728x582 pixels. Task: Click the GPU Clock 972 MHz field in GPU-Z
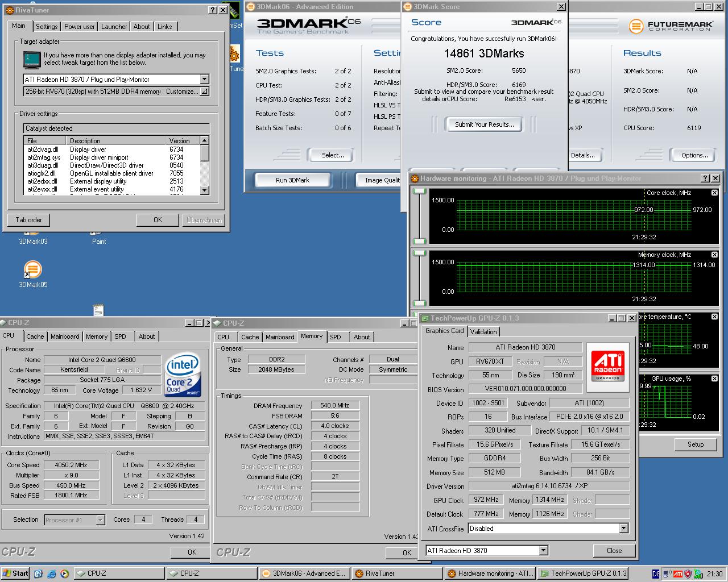[x=486, y=500]
